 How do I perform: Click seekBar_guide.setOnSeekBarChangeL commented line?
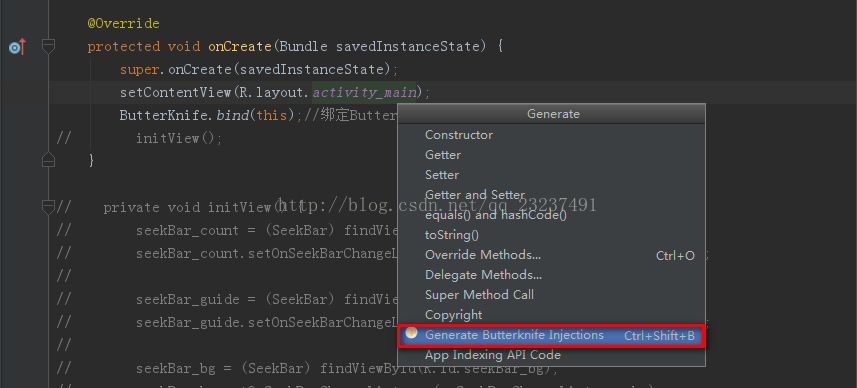point(266,322)
